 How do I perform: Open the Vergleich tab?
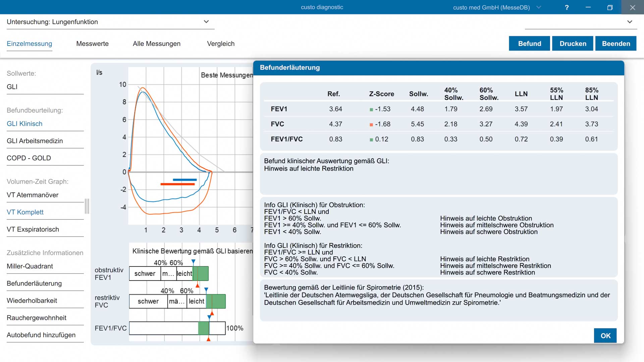coord(221,44)
